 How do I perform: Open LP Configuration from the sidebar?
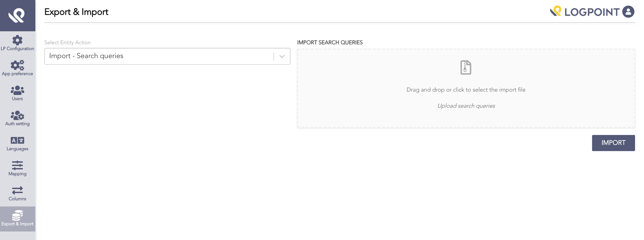[17, 43]
